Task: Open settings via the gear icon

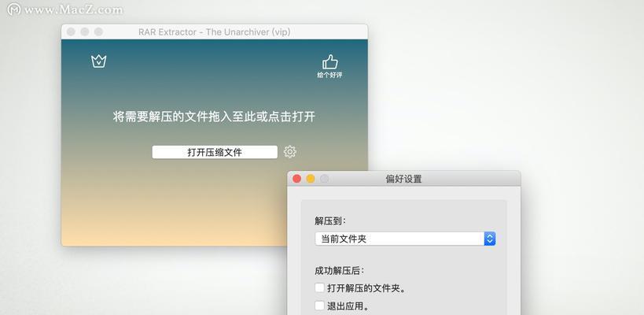Action: [290, 152]
